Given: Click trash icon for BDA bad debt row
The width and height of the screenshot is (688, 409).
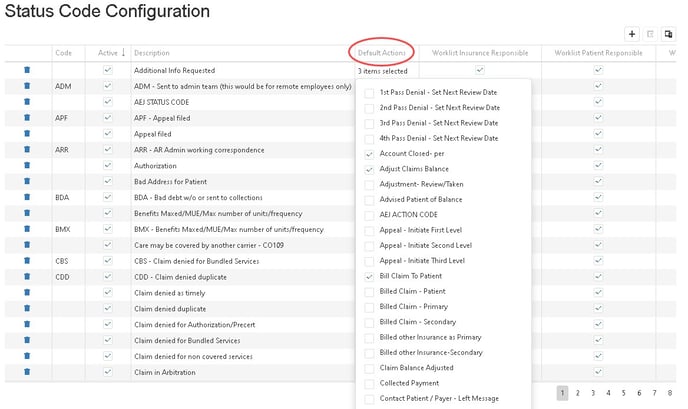Looking at the screenshot, I should [x=27, y=198].
